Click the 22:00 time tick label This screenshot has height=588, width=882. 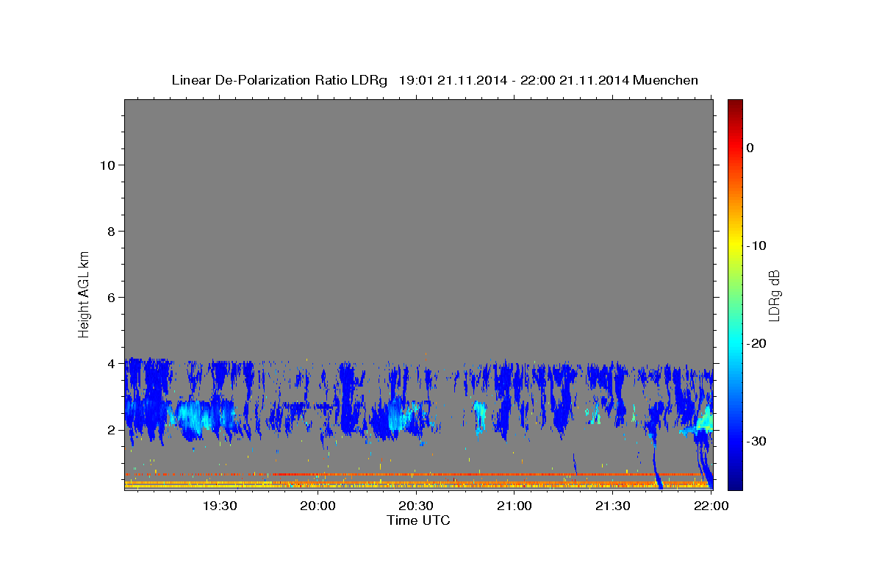pyautogui.click(x=711, y=506)
